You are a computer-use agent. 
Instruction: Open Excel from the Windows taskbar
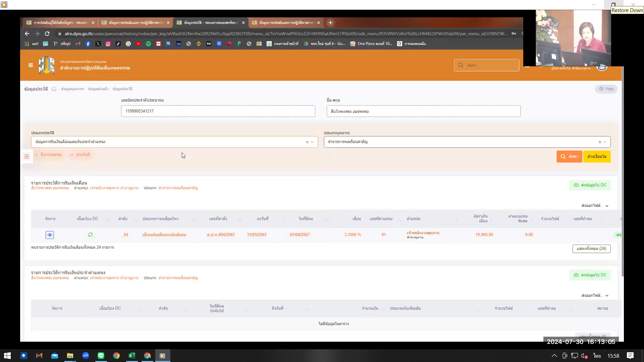click(x=132, y=356)
